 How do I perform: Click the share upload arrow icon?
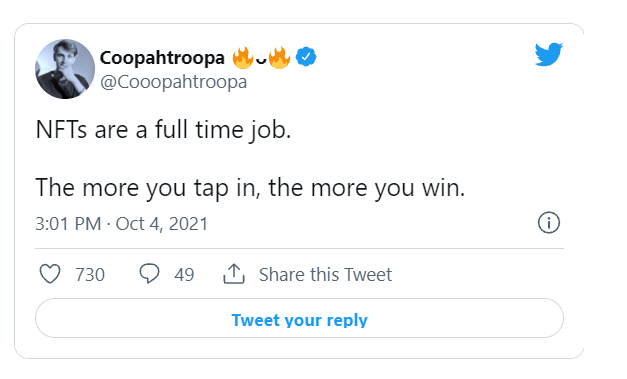coord(234,274)
